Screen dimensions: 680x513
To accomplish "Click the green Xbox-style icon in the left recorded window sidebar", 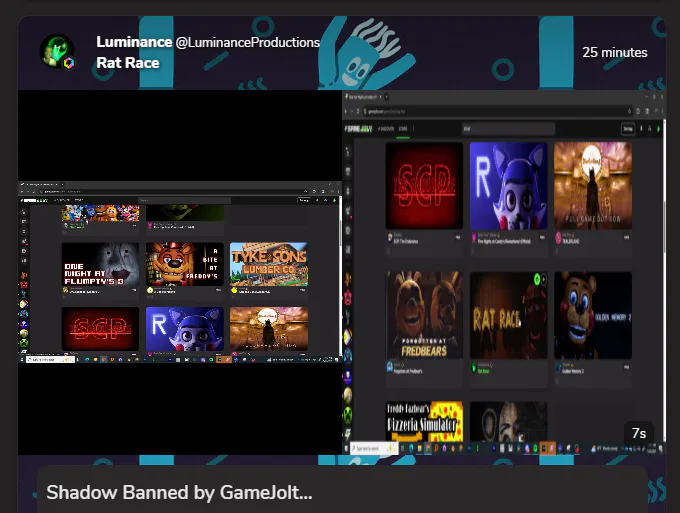I will coord(24,343).
